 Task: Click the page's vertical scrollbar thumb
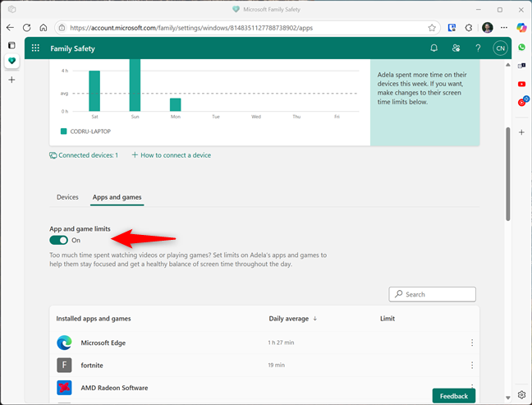(508, 174)
